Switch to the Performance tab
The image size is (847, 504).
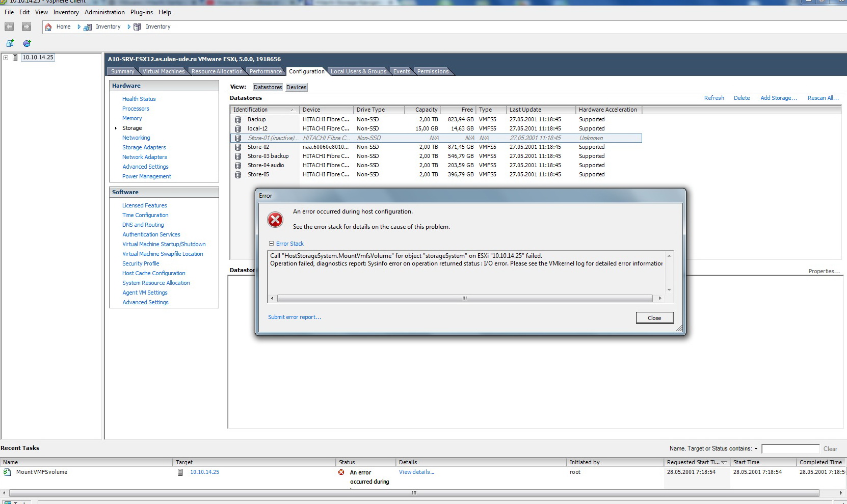[266, 71]
